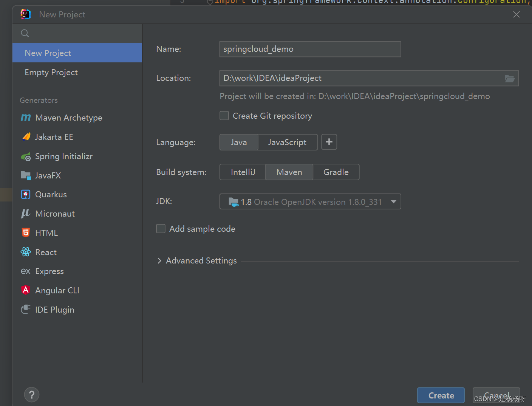The image size is (532, 406).
Task: Select Jakarta EE generator
Action: pyautogui.click(x=77, y=137)
